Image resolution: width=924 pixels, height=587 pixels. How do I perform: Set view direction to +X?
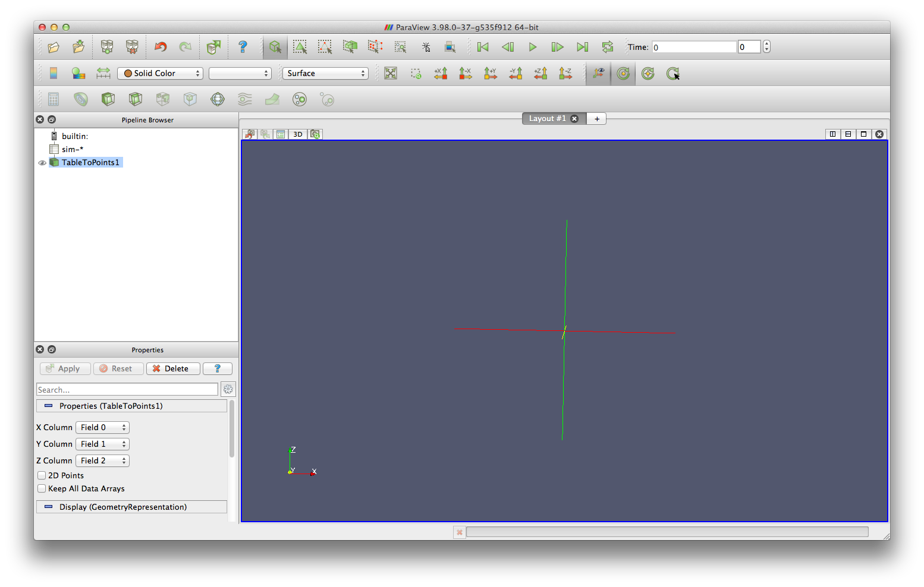[x=441, y=73]
